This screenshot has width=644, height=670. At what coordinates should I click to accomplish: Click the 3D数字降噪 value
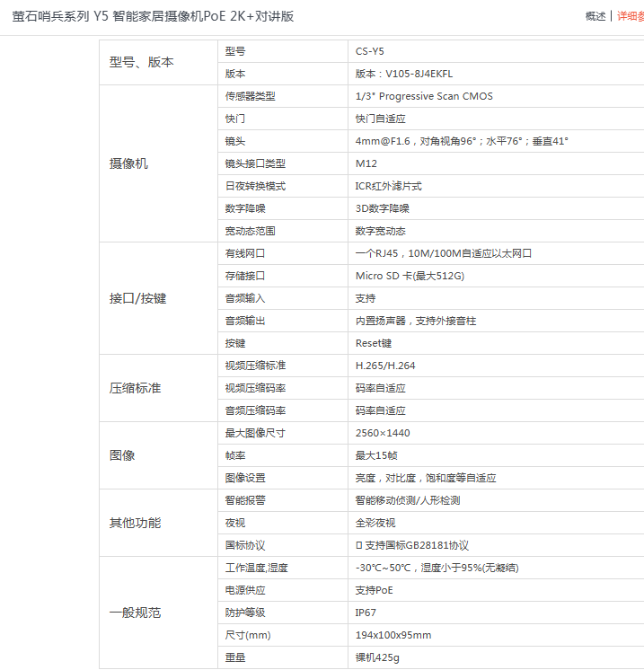coord(383,208)
